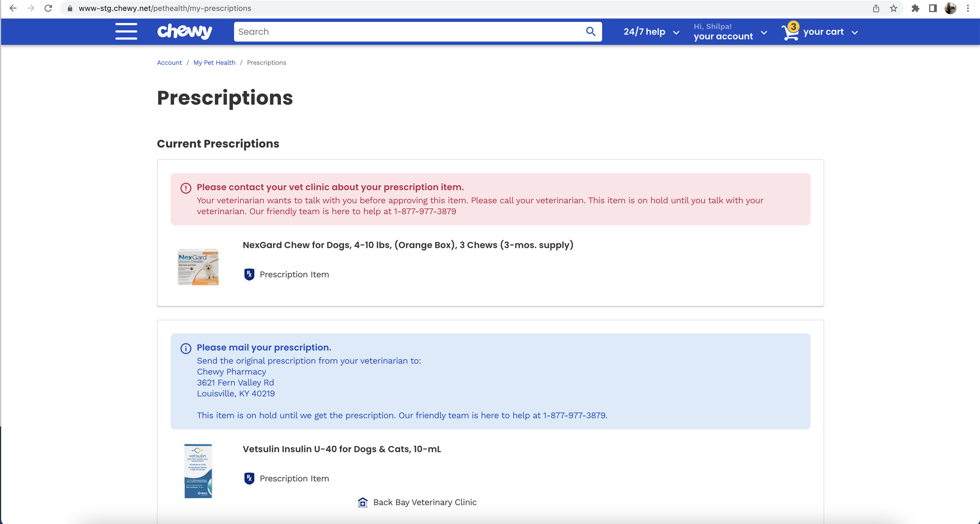Click the Chewy logo
The width and height of the screenshot is (980, 524).
coord(185,31)
